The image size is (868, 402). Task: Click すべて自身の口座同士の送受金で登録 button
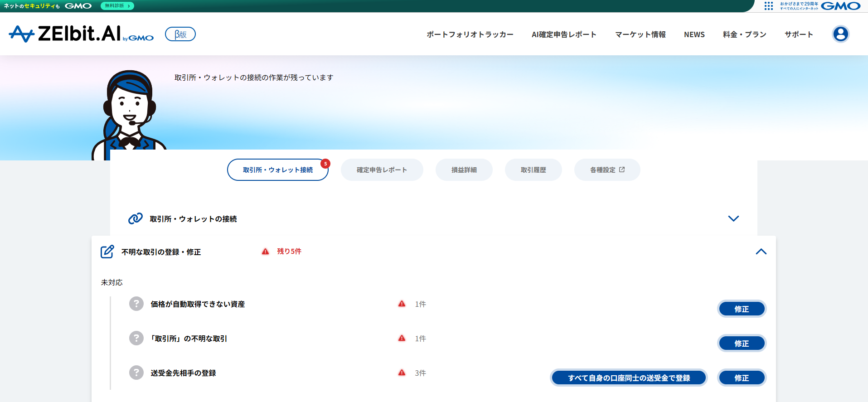tap(629, 378)
